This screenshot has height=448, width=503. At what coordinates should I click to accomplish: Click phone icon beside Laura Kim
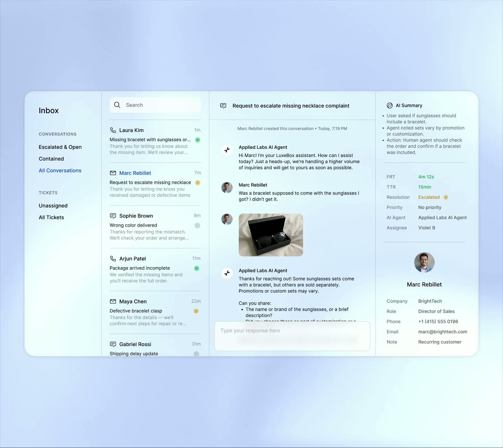pyautogui.click(x=113, y=130)
